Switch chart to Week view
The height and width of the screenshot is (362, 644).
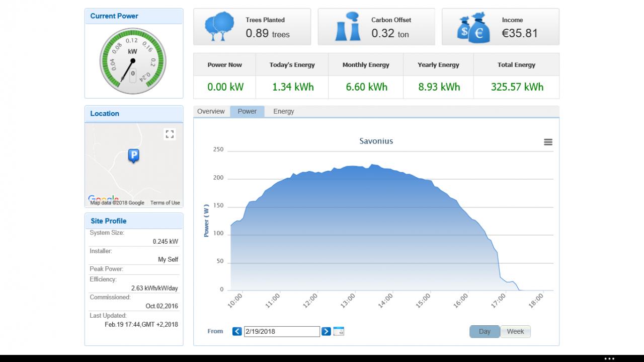coord(515,331)
